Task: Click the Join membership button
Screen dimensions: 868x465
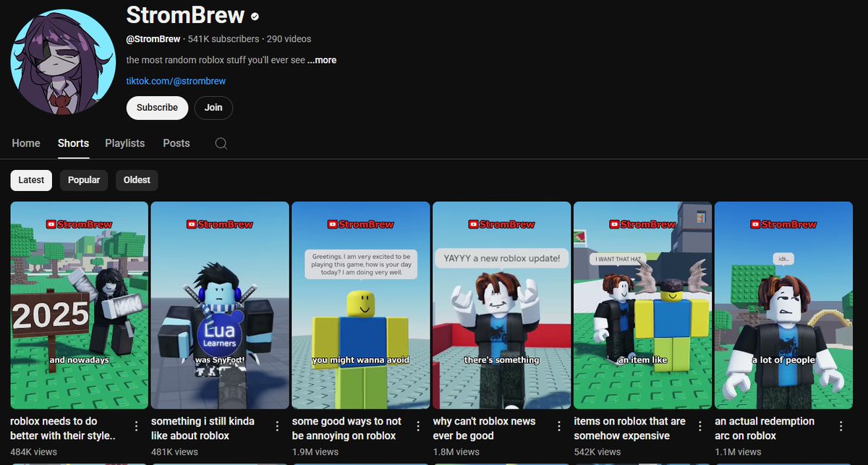Action: (213, 108)
